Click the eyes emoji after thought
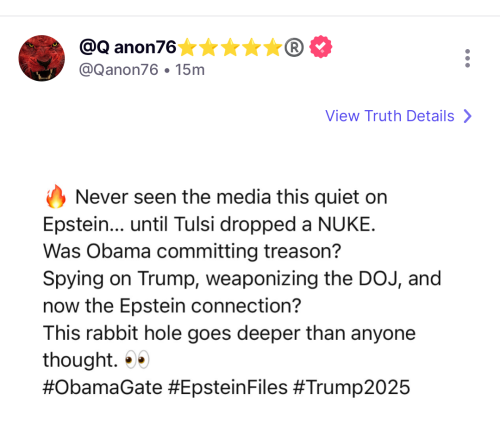500x426 pixels. 137,360
